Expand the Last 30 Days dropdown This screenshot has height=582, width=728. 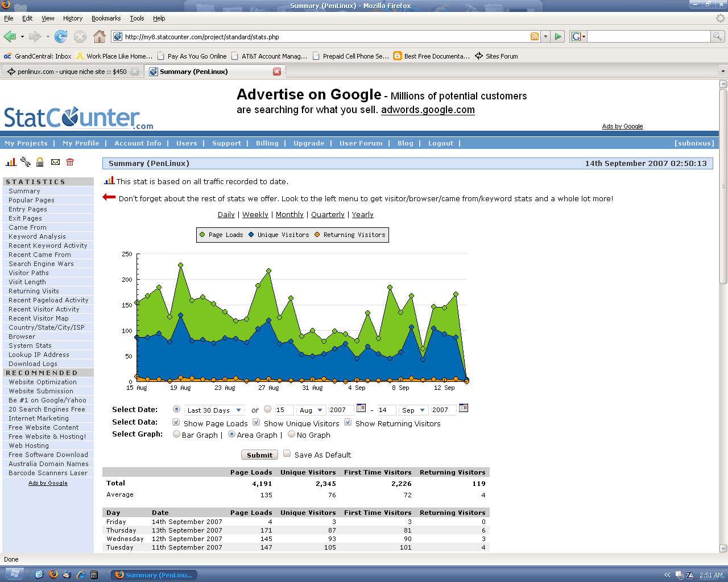coord(215,410)
